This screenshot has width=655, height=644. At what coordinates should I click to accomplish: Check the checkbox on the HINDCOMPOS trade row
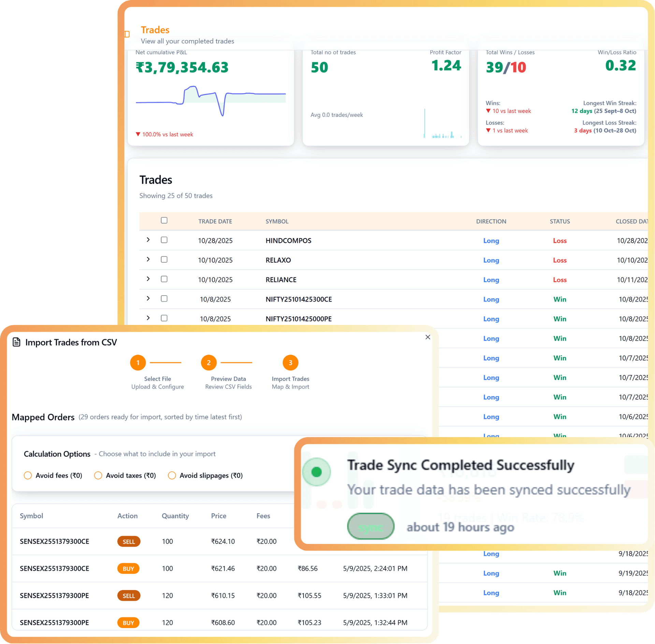click(164, 240)
